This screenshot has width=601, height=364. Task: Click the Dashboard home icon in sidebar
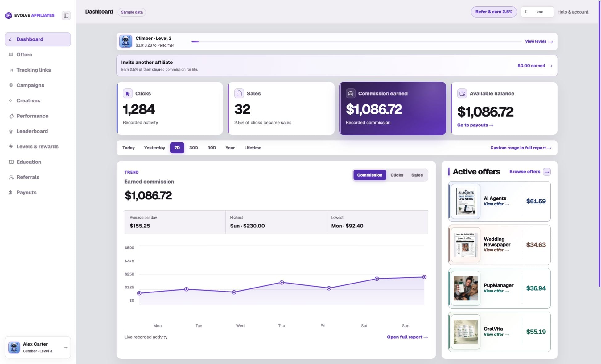click(10, 39)
